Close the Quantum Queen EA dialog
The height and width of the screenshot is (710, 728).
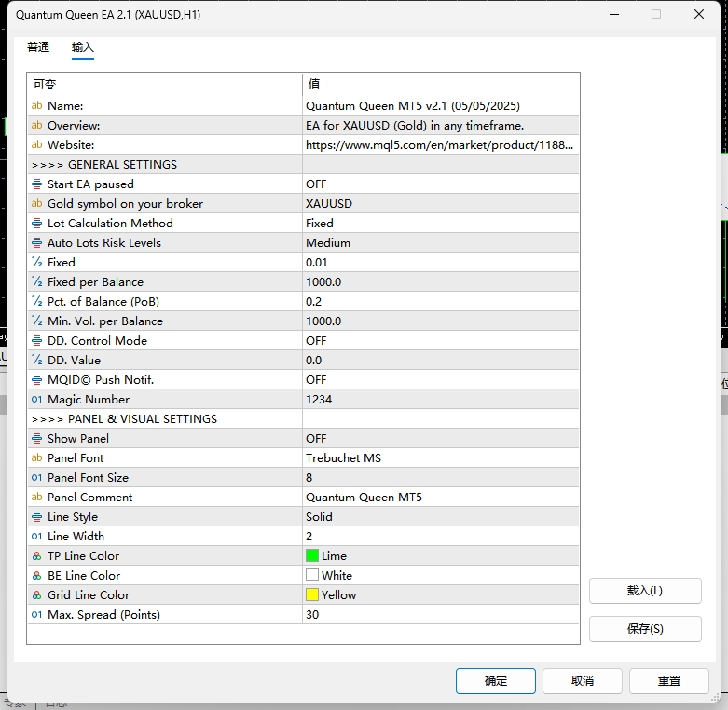[x=699, y=14]
